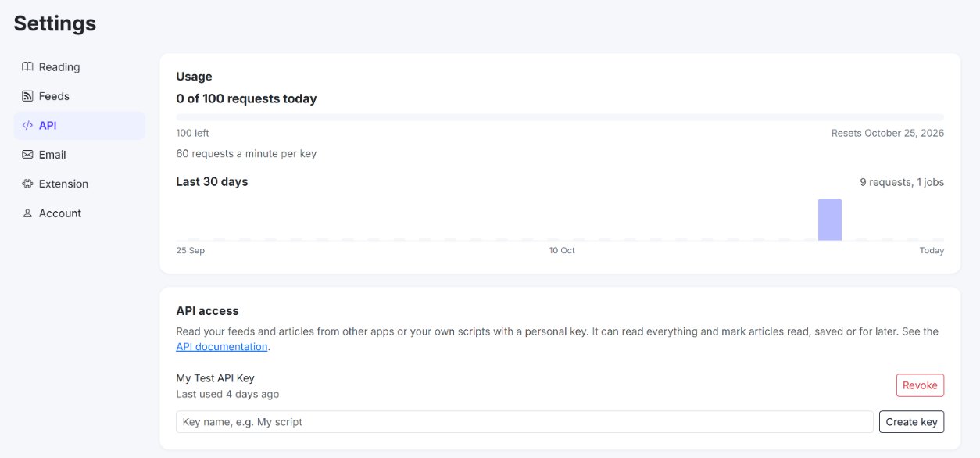Click the "10 Oct" chart axis label
Screen dimensions: 980x458
[x=562, y=251]
